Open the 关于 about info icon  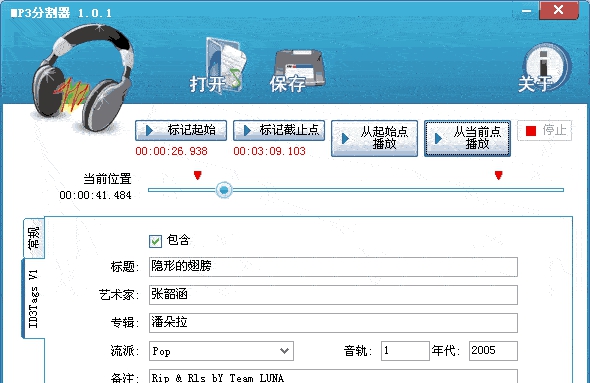point(544,68)
